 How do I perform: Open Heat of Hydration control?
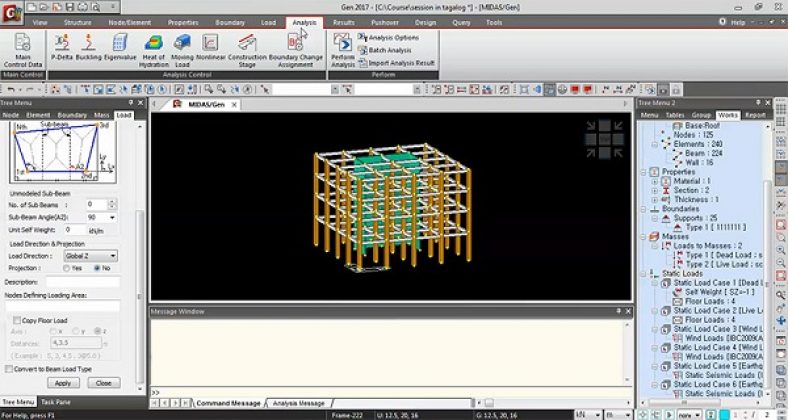(x=154, y=51)
